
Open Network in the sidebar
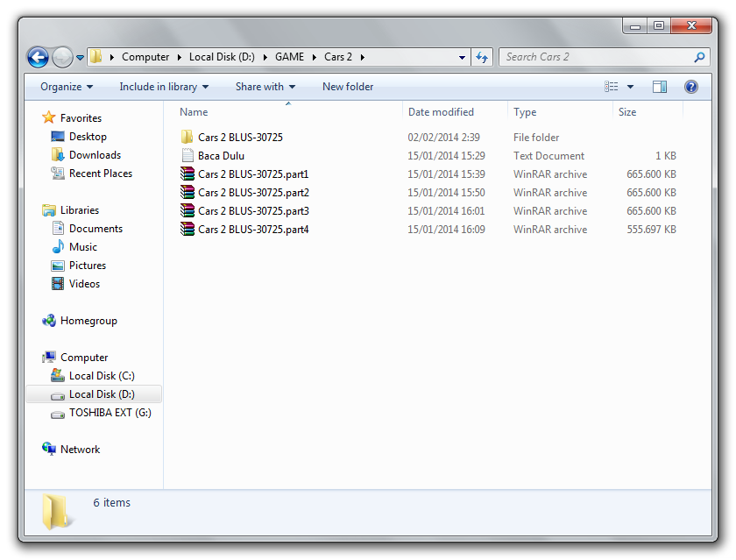81,450
